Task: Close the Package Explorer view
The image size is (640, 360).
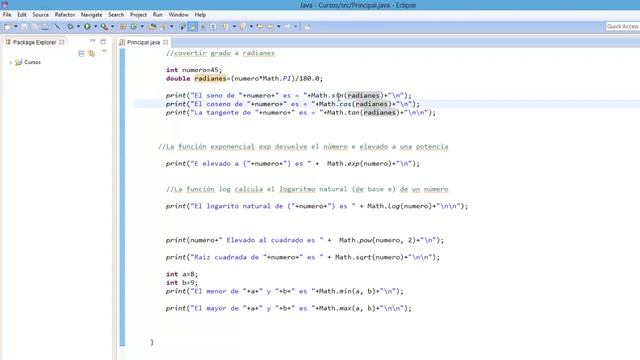Action: click(x=62, y=42)
